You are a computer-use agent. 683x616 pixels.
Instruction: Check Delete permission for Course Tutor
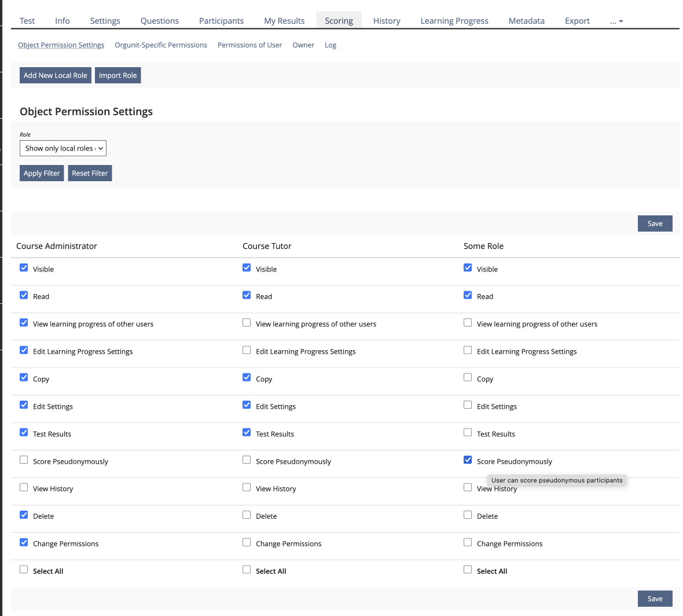(x=246, y=514)
